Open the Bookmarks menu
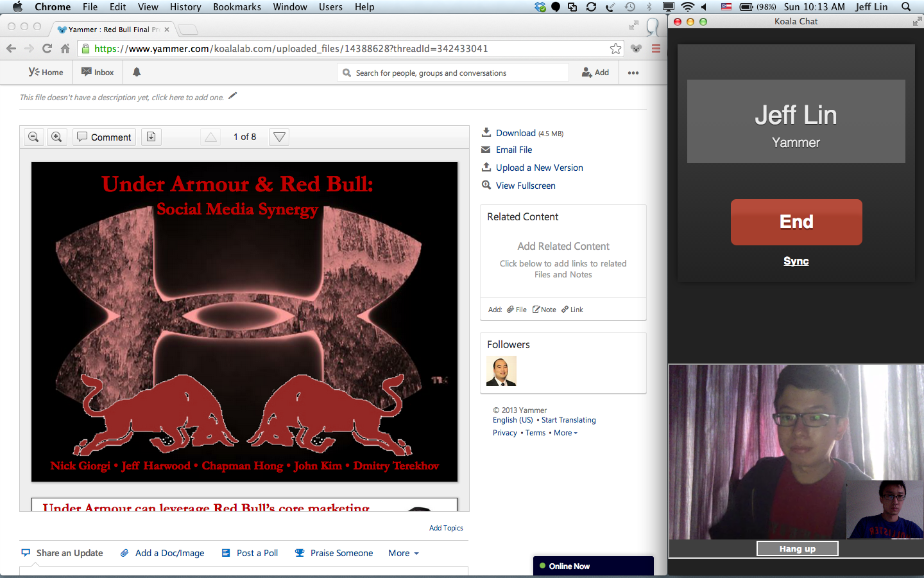Viewport: 924px width, 578px height. [237, 7]
